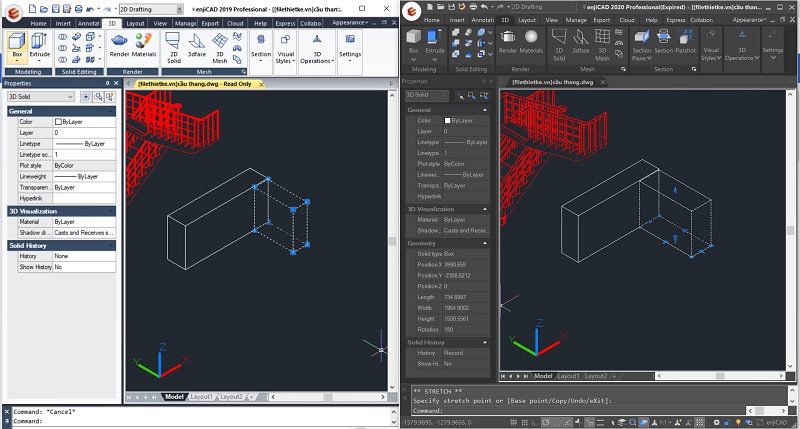Select 3dface tool in enjiCAD 2019
Image resolution: width=800 pixels, height=429 pixels.
coord(197,45)
